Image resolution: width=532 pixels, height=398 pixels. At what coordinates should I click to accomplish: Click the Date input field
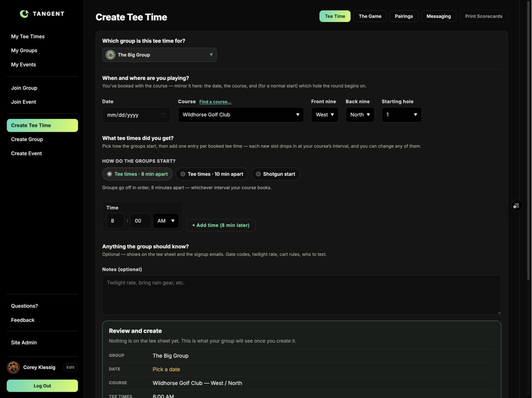pyautogui.click(x=136, y=115)
